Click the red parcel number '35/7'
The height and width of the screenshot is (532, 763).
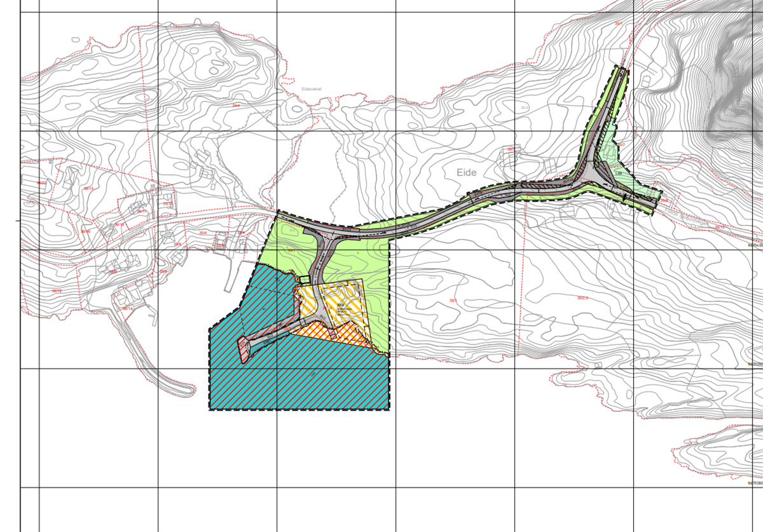(621, 145)
